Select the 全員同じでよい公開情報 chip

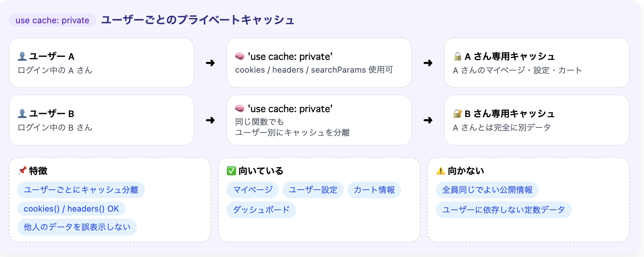point(487,190)
